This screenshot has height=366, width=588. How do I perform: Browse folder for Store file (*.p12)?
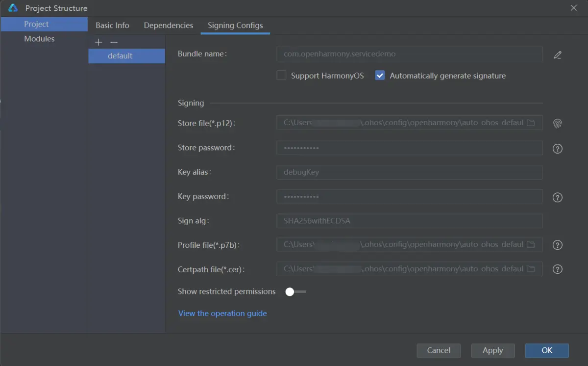tap(531, 123)
